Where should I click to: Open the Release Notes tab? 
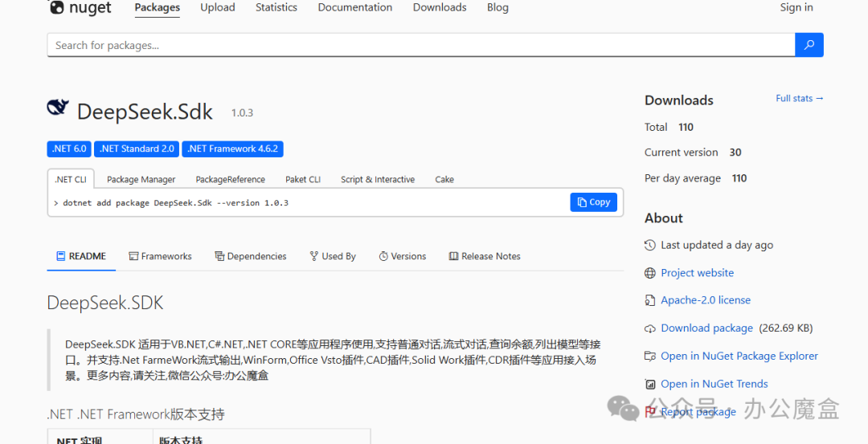click(x=485, y=256)
